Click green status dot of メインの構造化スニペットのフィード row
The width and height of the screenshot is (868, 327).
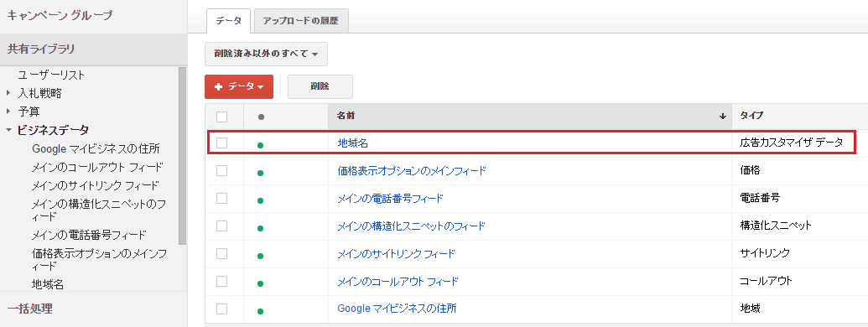point(260,228)
